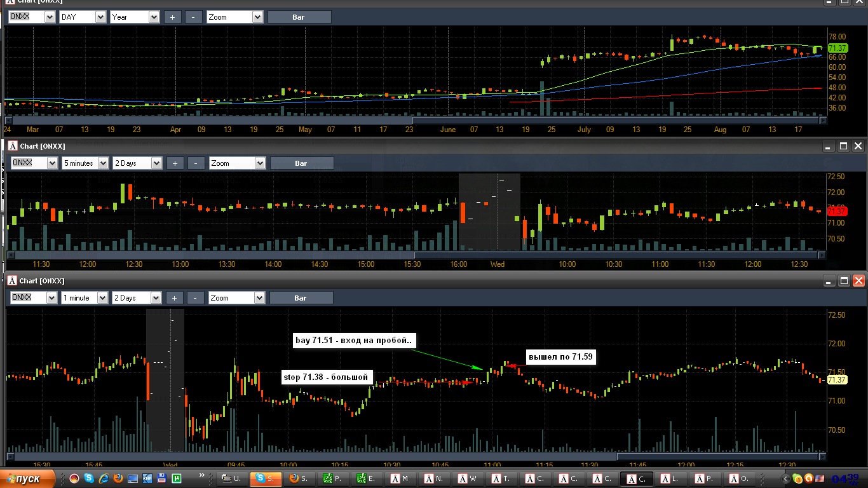Click the yellow 71.37 price label in the 1 minute chart
868x488 pixels.
point(837,380)
